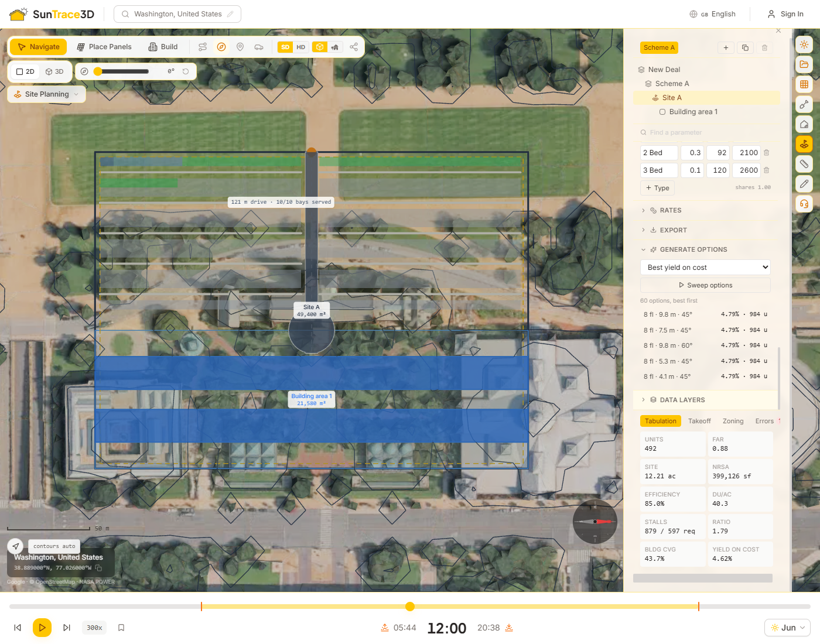Open the ruler measurement tool in the sidebar

coord(804,164)
